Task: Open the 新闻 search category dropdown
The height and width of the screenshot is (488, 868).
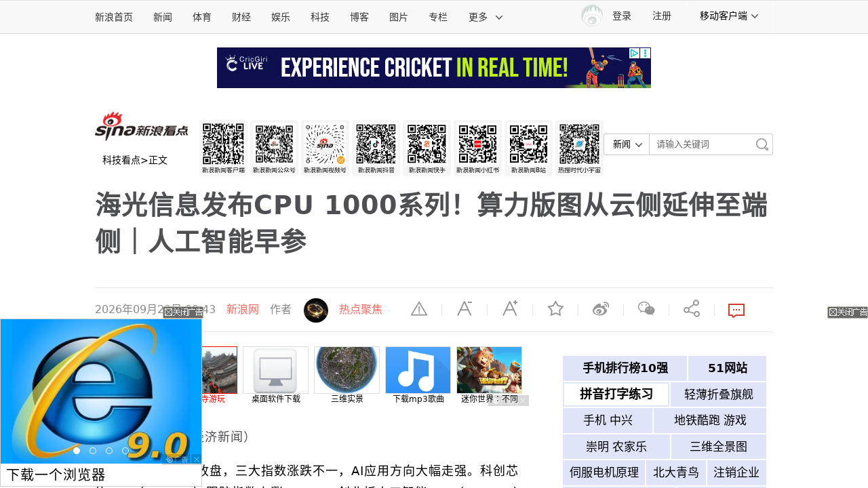Action: pyautogui.click(x=627, y=144)
